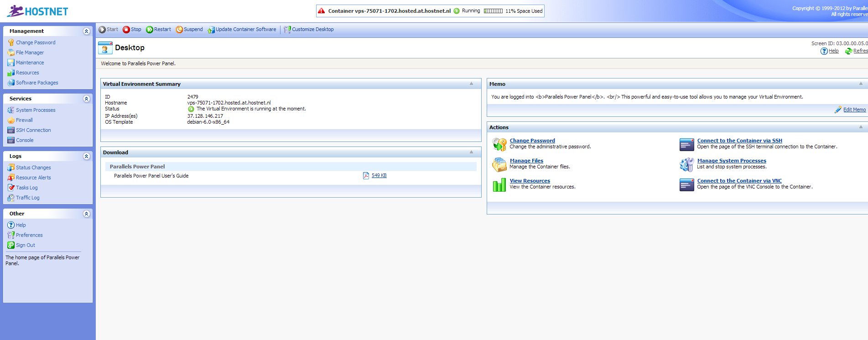
Task: Collapse the Virtual Environment Summary panel
Action: click(x=471, y=84)
